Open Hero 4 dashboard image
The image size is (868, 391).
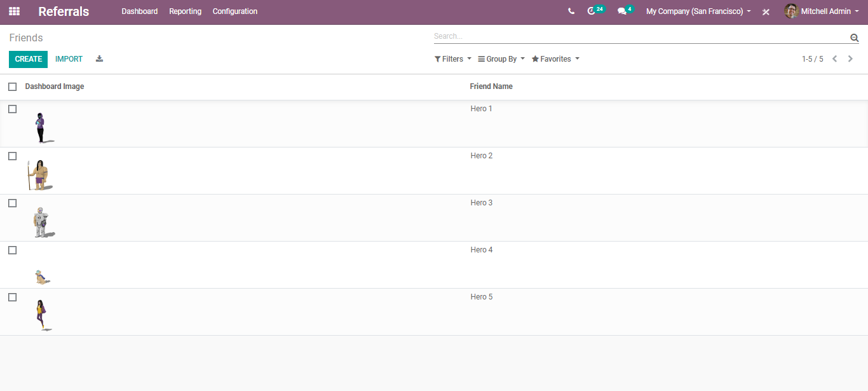[42, 277]
